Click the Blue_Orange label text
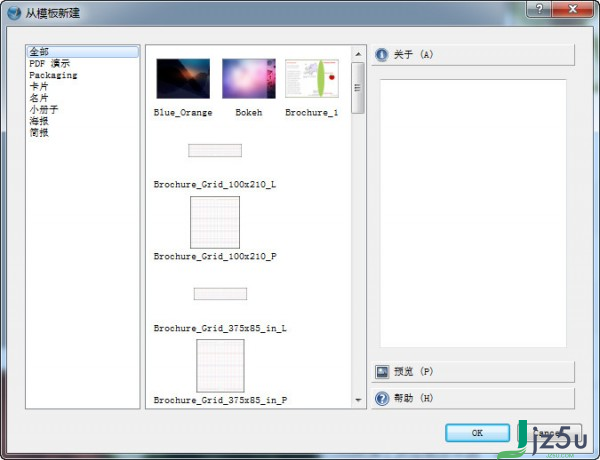 tap(183, 113)
